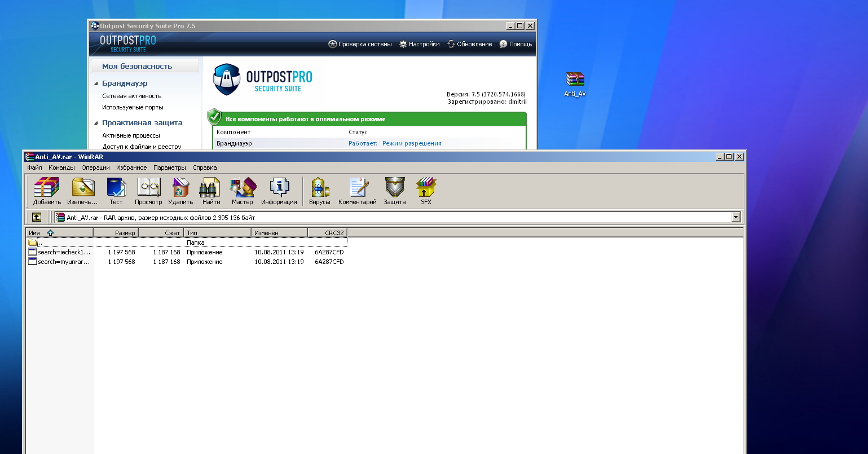868x454 pixels.
Task: Sort file list by Изменён column
Action: [x=279, y=232]
